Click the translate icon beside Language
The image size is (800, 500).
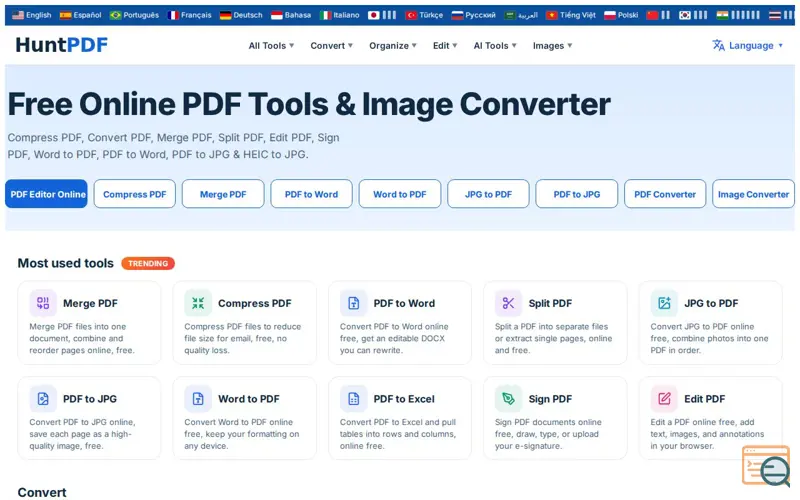point(718,45)
